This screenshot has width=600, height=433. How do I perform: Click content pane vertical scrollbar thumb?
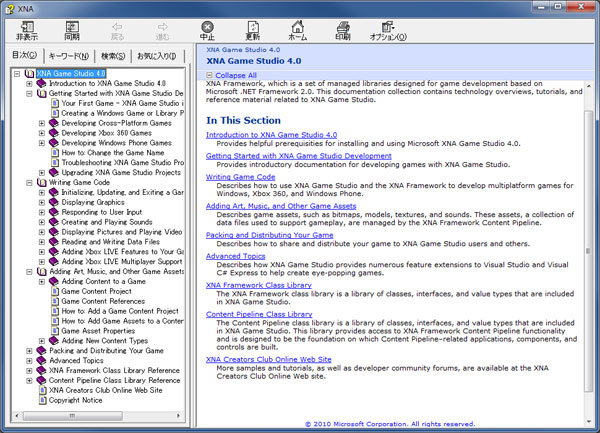(x=589, y=251)
